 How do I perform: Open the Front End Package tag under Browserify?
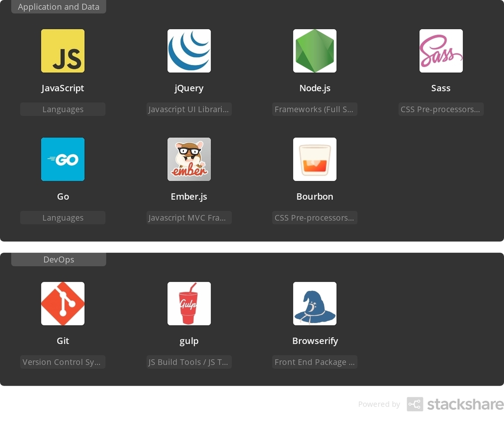[x=314, y=361]
